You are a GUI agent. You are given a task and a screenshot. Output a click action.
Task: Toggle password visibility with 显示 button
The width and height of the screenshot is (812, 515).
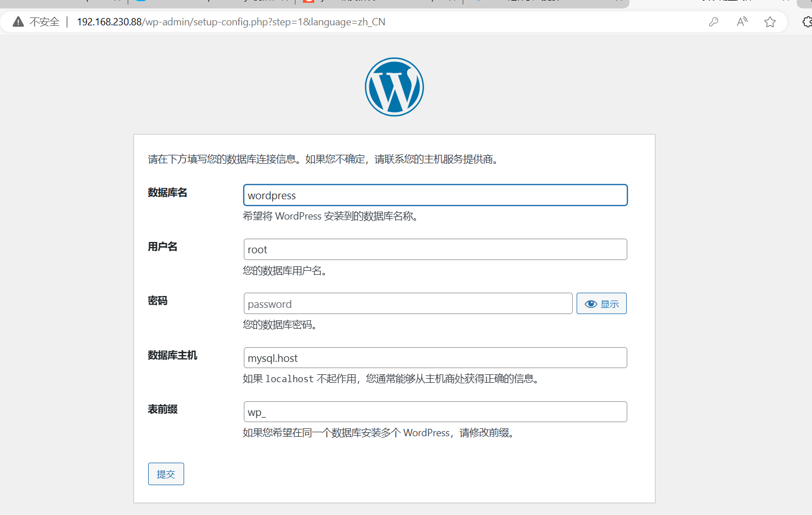point(601,303)
